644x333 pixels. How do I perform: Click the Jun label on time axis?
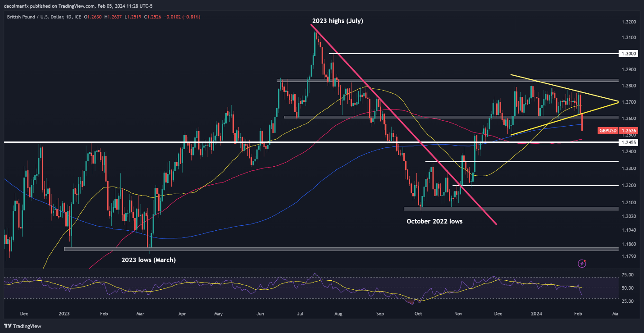[260, 313]
